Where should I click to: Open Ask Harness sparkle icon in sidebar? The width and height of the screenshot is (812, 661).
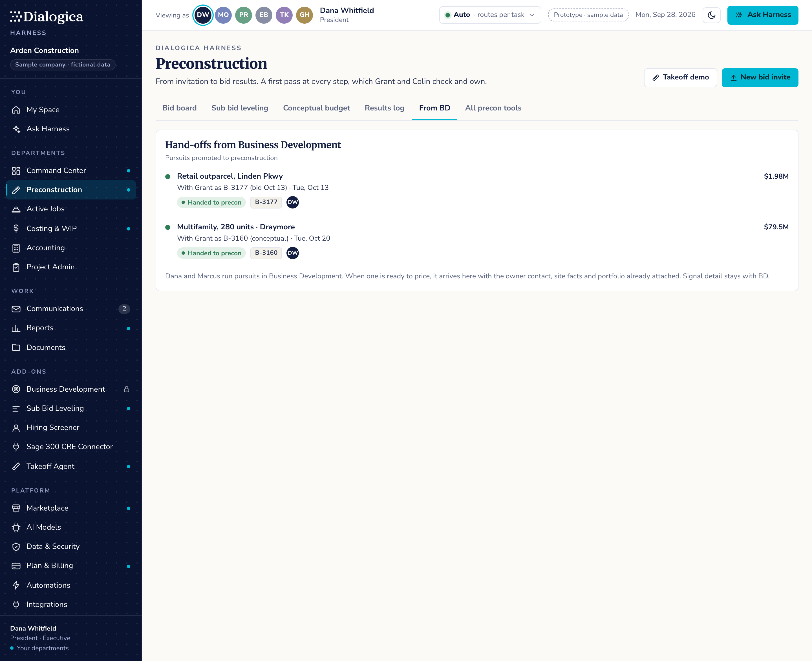(16, 129)
